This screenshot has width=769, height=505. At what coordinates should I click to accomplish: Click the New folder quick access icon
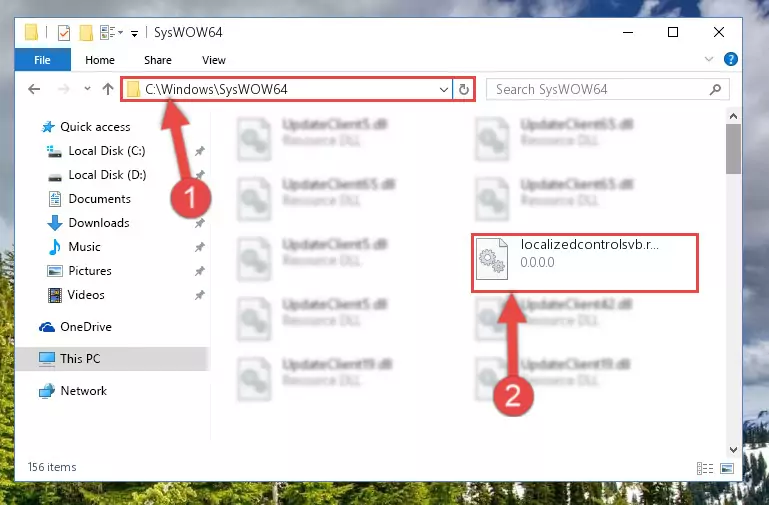click(86, 33)
